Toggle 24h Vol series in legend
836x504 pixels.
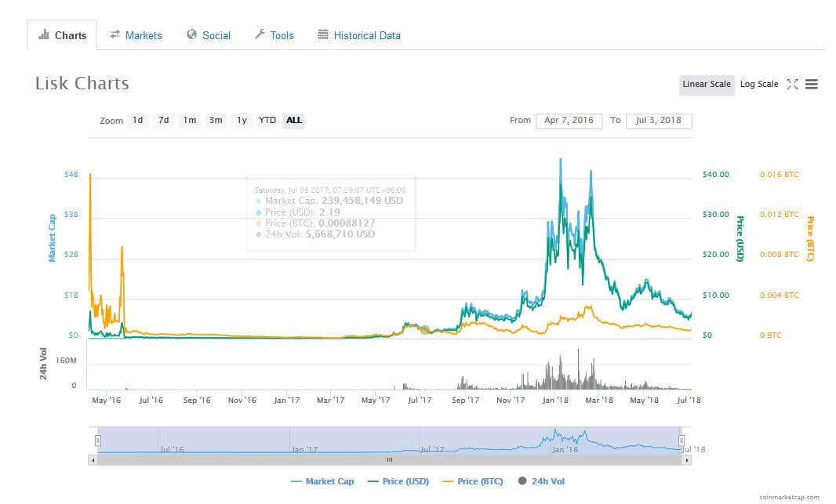pos(541,481)
